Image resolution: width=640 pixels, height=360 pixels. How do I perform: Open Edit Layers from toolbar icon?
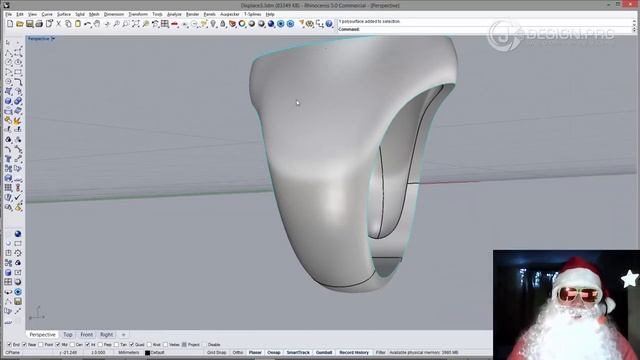233,24
